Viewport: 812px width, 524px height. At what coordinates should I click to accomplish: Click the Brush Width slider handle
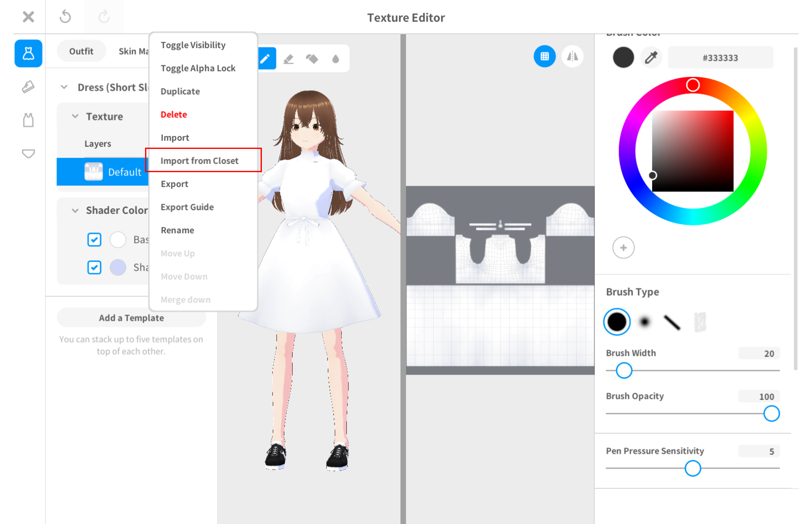tap(624, 371)
